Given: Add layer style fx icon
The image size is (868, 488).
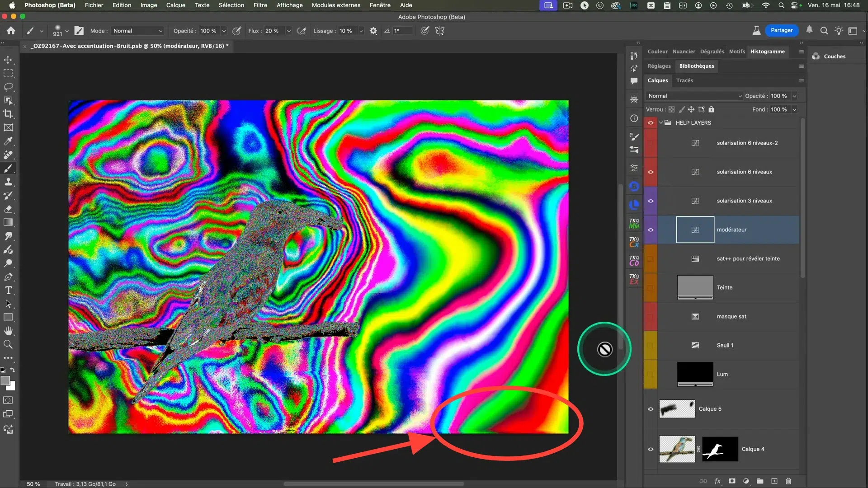Looking at the screenshot, I should pos(717,481).
